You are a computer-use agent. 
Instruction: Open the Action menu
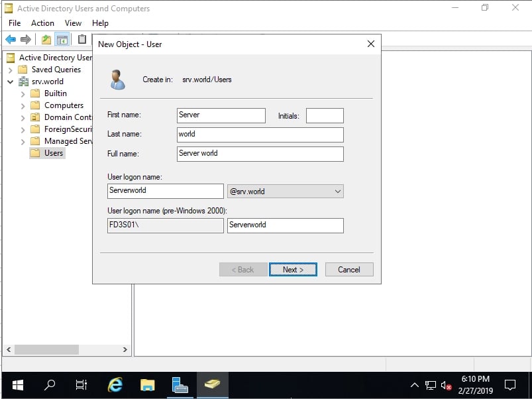tap(43, 23)
